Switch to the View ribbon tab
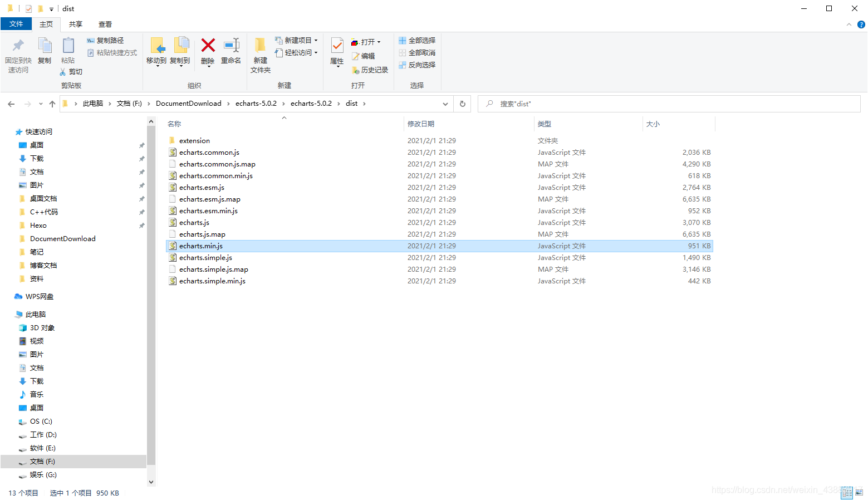This screenshot has width=868, height=500. point(105,24)
